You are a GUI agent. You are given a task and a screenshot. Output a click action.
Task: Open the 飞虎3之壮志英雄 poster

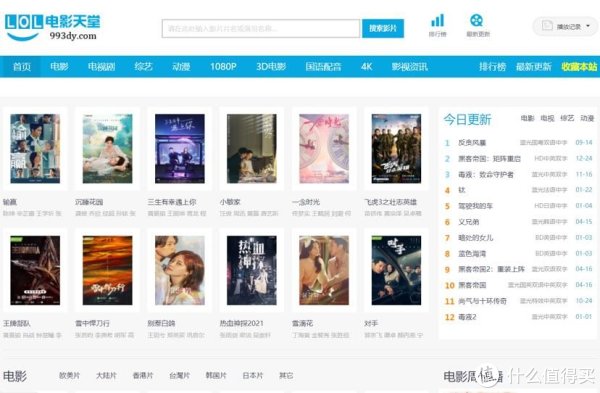click(x=396, y=148)
